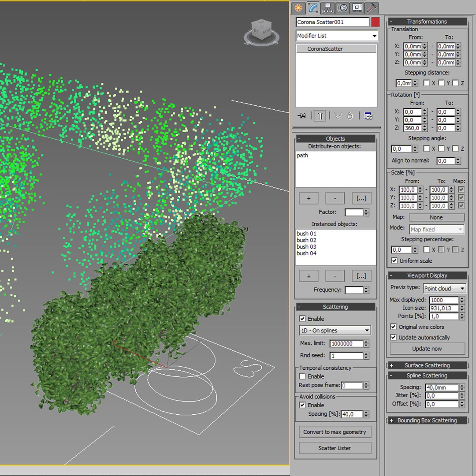The image size is (476, 476).
Task: Open the Motion panel tab
Action: [343, 7]
